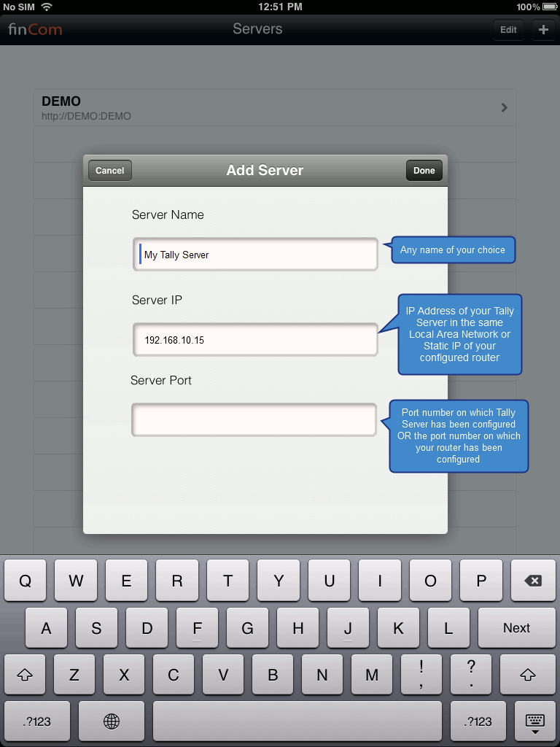Tap the H key
The width and height of the screenshot is (560, 747).
point(298,628)
